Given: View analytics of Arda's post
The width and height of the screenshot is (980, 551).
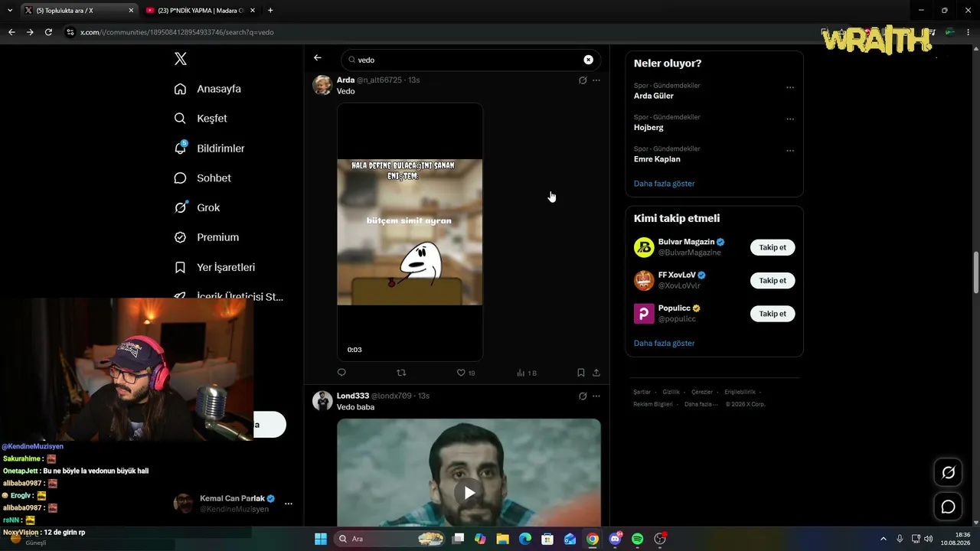Looking at the screenshot, I should coord(527,373).
